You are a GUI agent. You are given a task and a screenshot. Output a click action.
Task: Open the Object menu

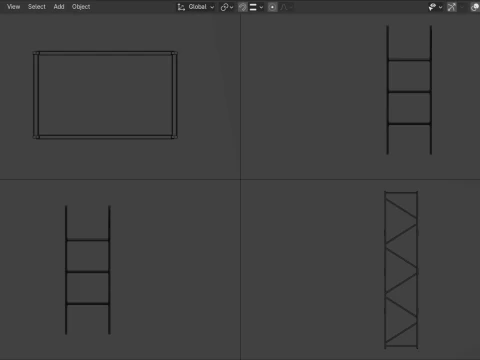click(81, 7)
